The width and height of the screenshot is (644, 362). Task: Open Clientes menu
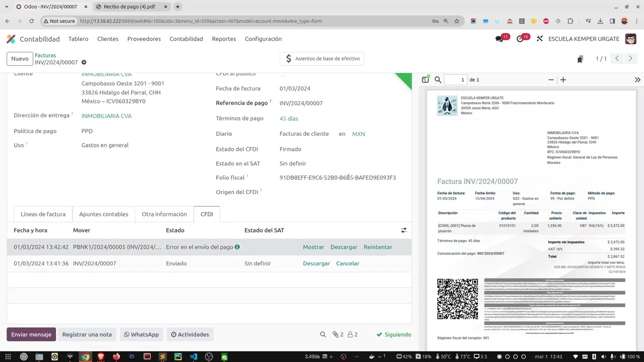108,39
